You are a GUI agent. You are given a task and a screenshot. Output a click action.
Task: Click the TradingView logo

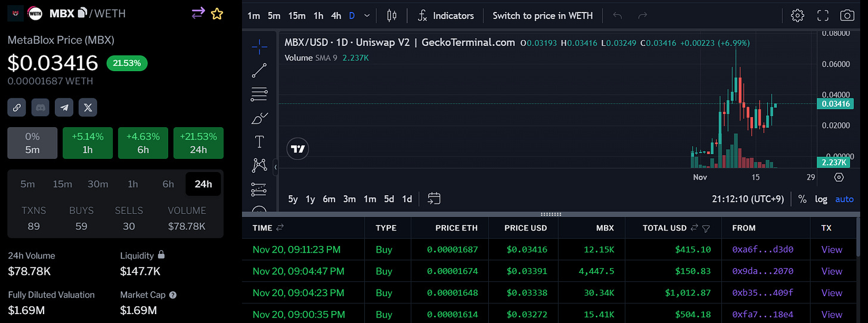(x=297, y=149)
